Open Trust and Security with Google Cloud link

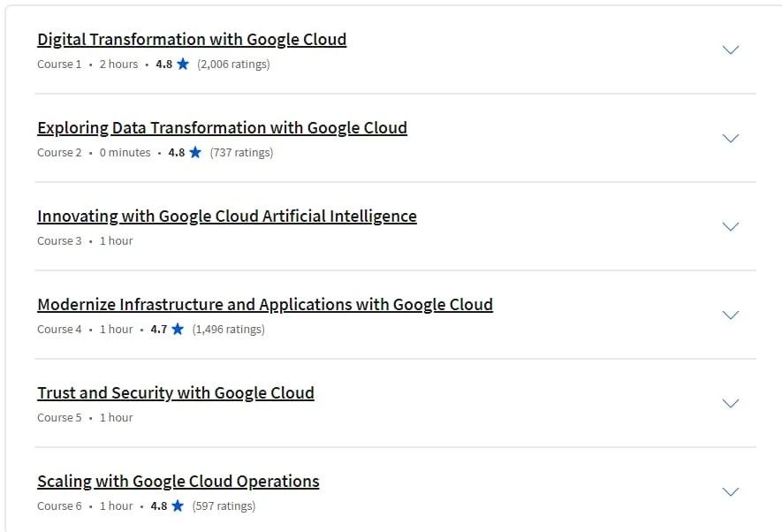(x=176, y=393)
